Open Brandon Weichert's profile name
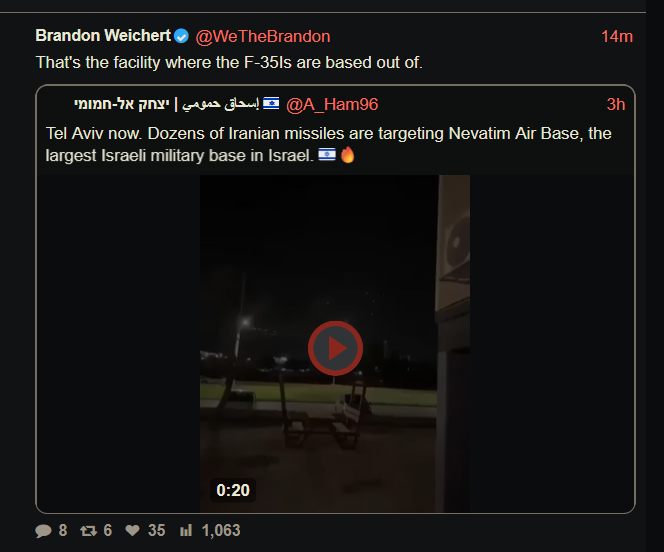 coord(103,36)
